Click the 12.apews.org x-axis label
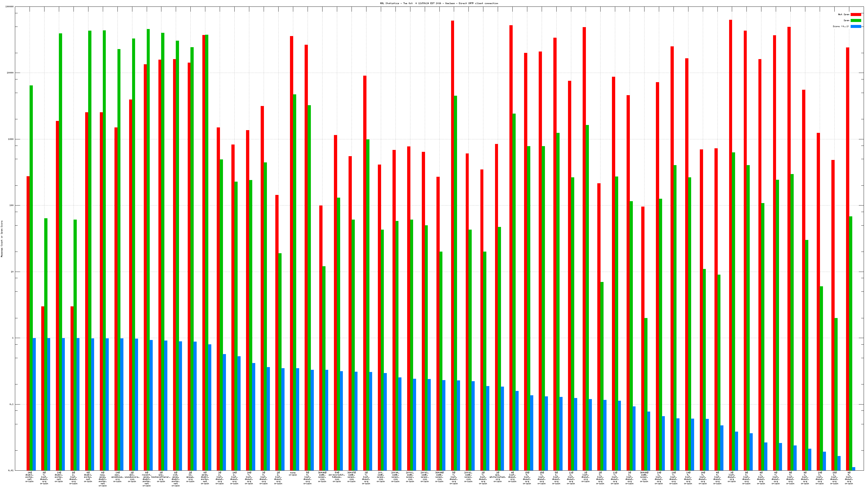This screenshot has width=868, height=488. point(190,477)
